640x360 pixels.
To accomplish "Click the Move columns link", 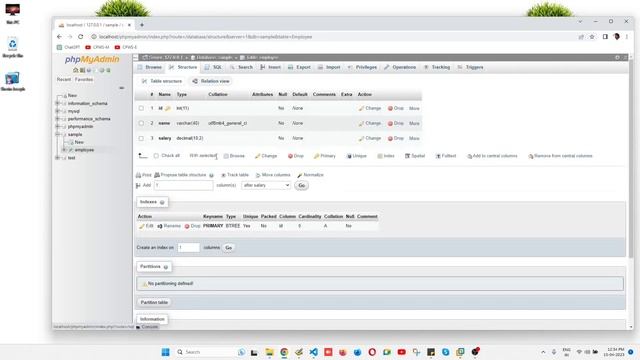I will pos(273,175).
